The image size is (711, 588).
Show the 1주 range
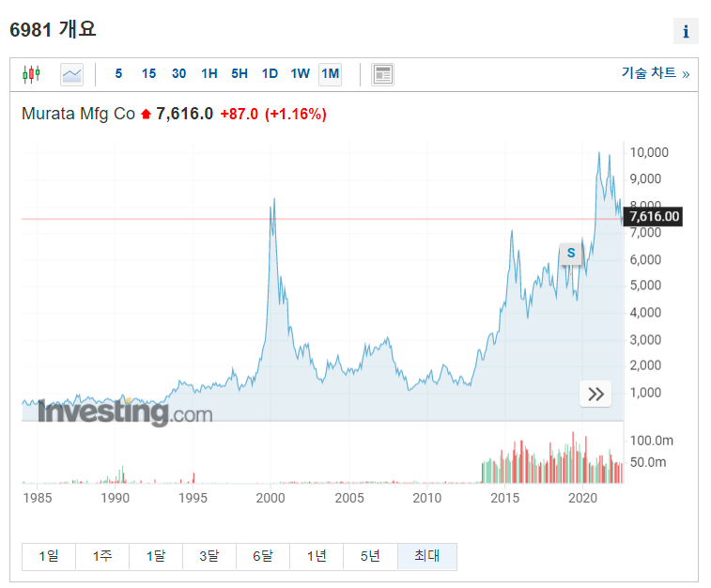point(102,556)
